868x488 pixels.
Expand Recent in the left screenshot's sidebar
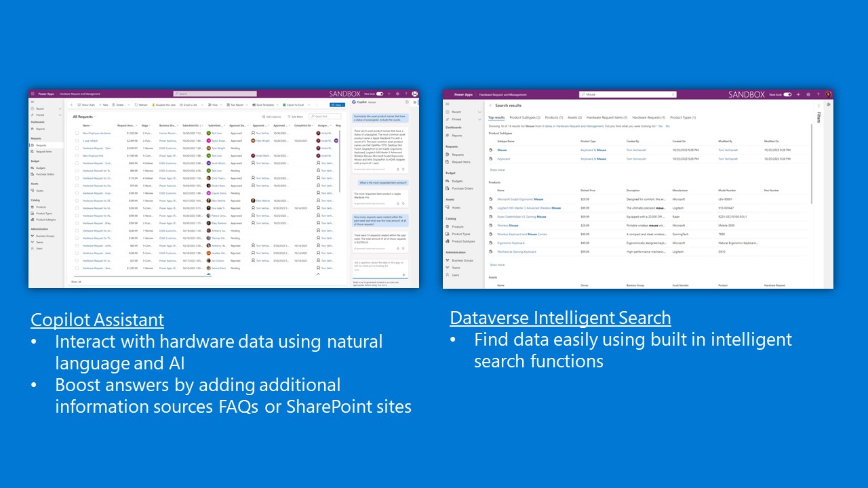pos(60,108)
